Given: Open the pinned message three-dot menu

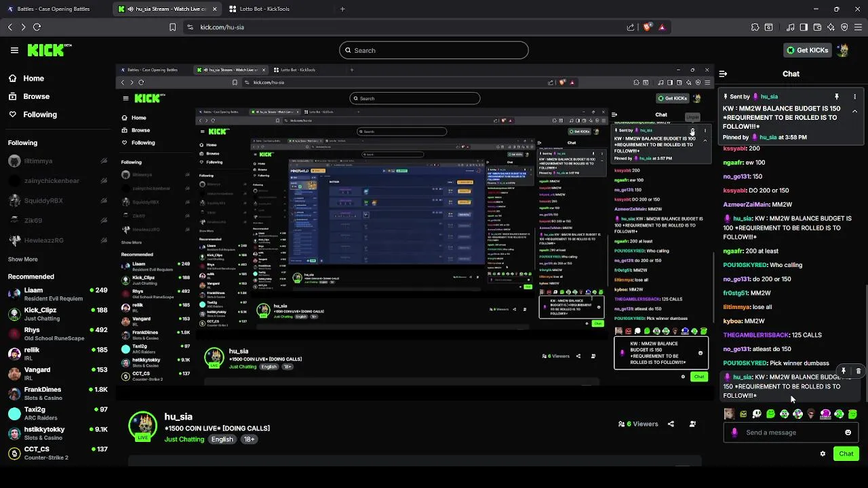Looking at the screenshot, I should 854,97.
